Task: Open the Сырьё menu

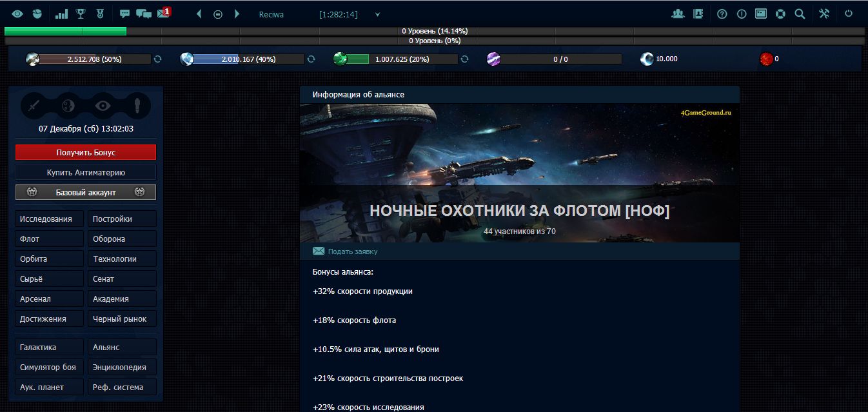Action: tap(50, 279)
